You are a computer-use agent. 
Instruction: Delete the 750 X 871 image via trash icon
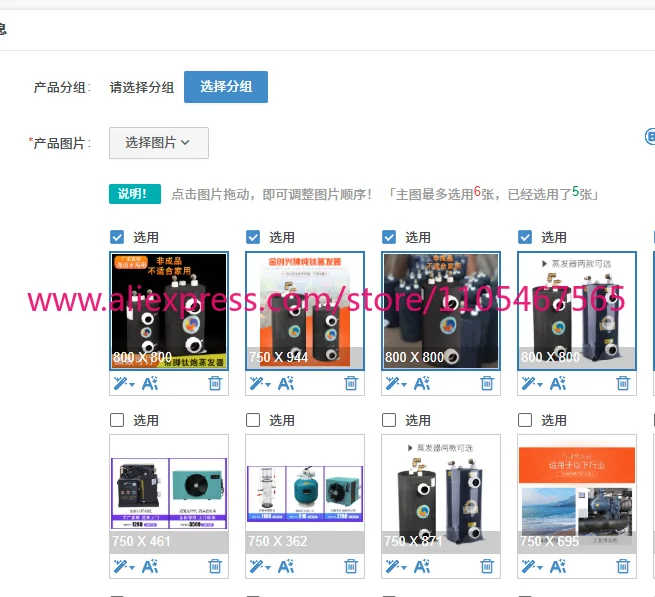tap(487, 567)
